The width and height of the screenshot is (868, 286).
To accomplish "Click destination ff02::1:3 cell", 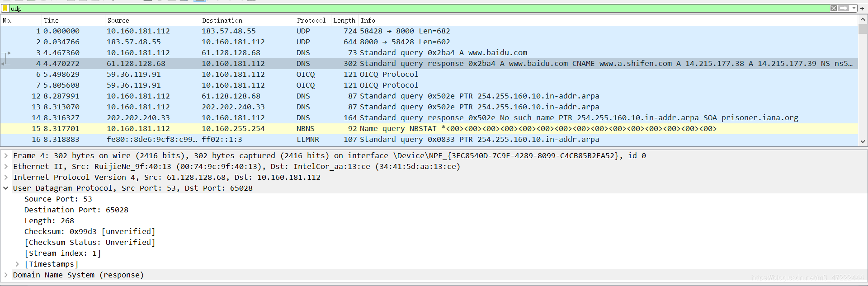I will coord(222,140).
